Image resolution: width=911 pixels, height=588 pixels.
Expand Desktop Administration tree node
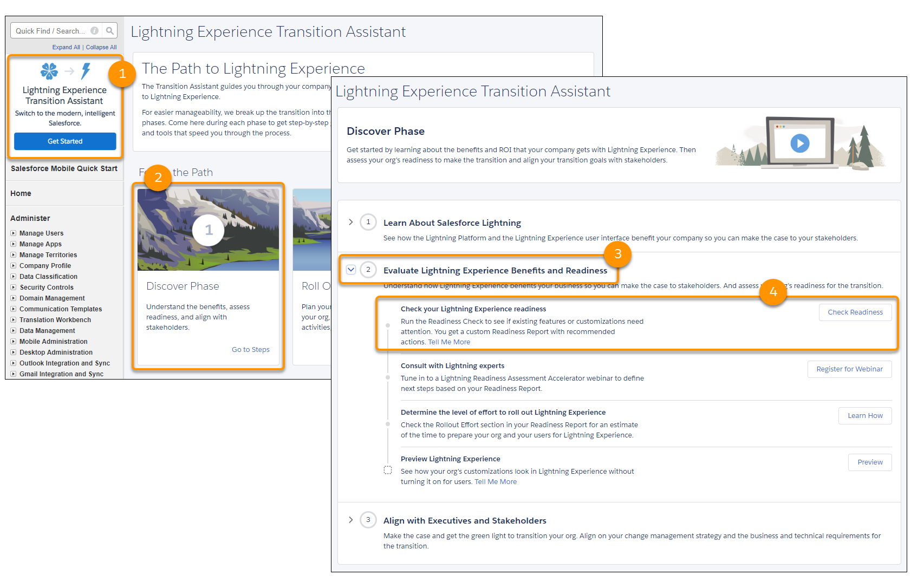[x=14, y=352]
